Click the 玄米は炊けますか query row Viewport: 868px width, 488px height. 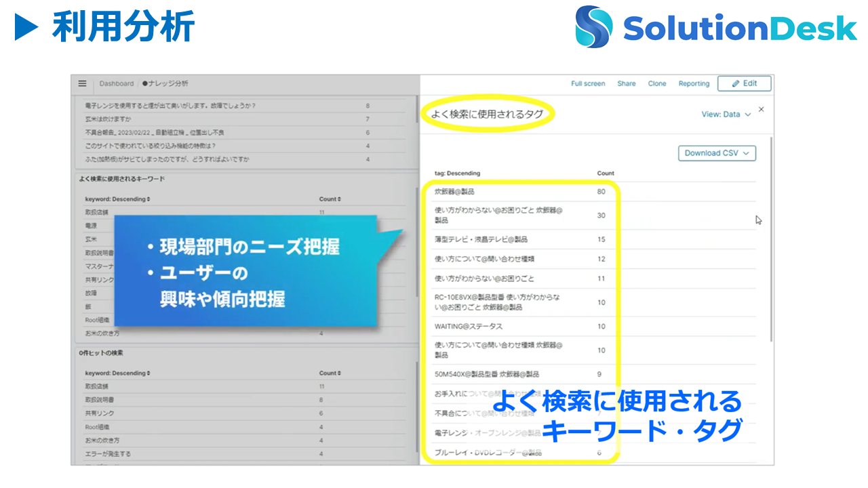click(244, 119)
